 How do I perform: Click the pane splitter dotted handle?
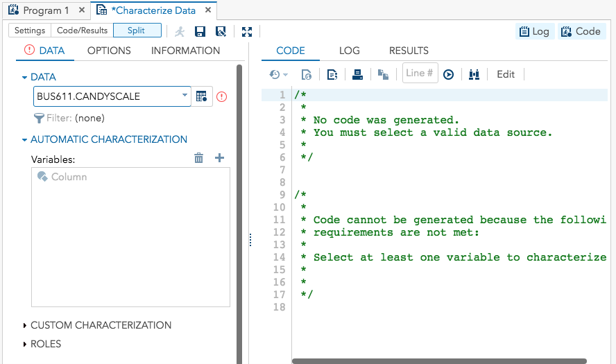click(250, 239)
